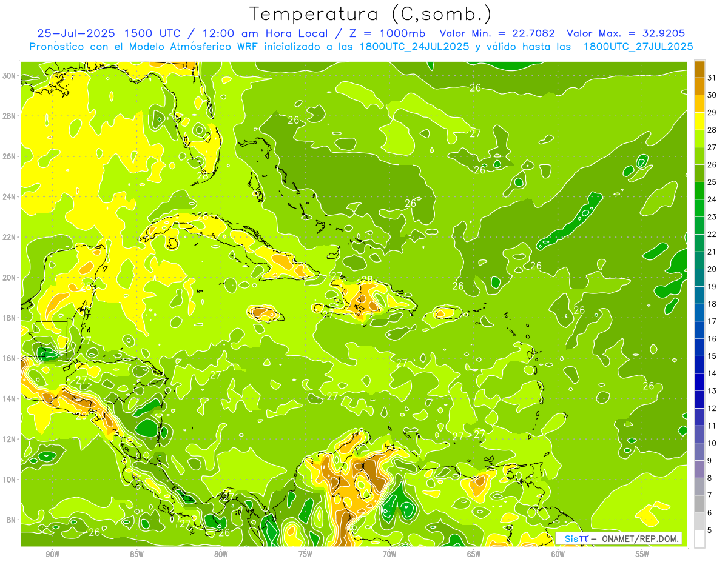Click the colorbar segment between 29 and 30
This screenshot has width=728, height=562.
coord(699,104)
